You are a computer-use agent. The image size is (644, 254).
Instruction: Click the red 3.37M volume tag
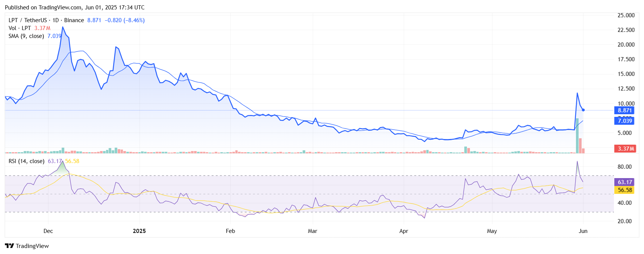(x=625, y=149)
